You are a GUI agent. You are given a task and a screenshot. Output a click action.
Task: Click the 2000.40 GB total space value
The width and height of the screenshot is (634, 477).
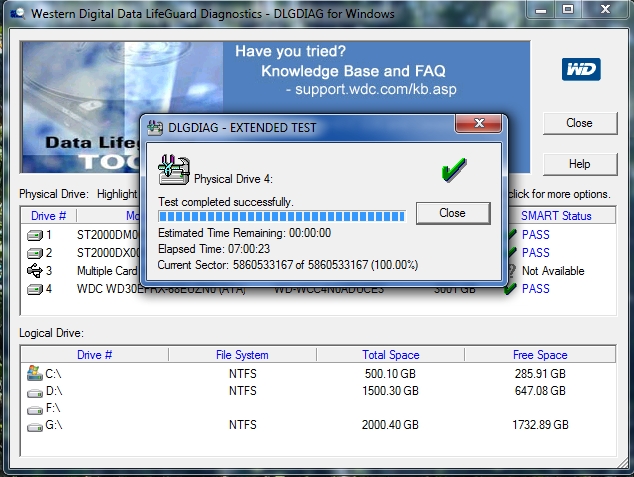tap(390, 425)
